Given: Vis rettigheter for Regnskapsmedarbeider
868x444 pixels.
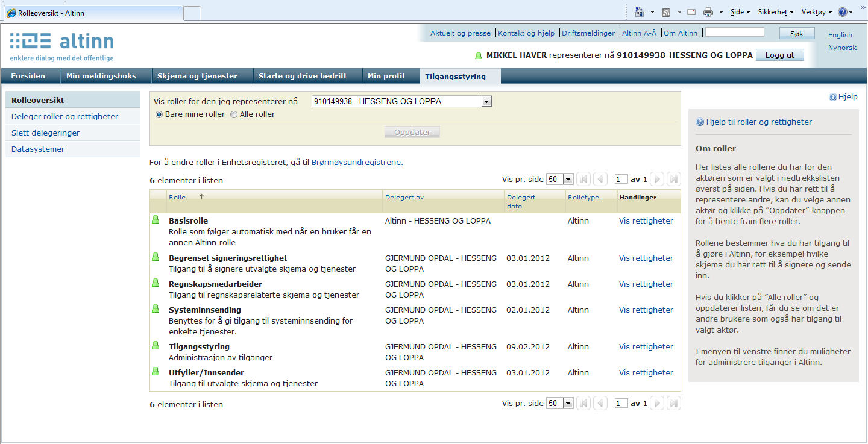Looking at the screenshot, I should 646,284.
